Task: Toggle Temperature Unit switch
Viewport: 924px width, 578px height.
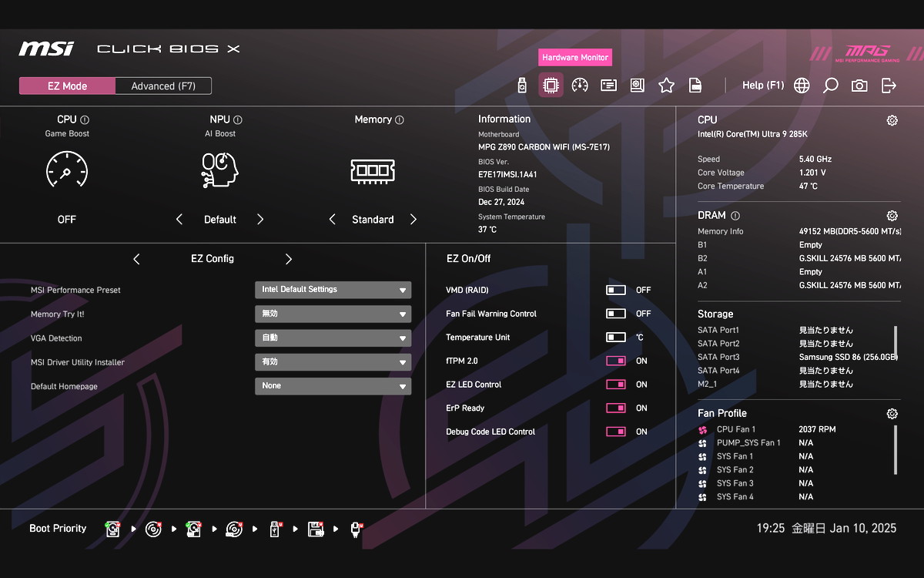Action: [x=616, y=338]
